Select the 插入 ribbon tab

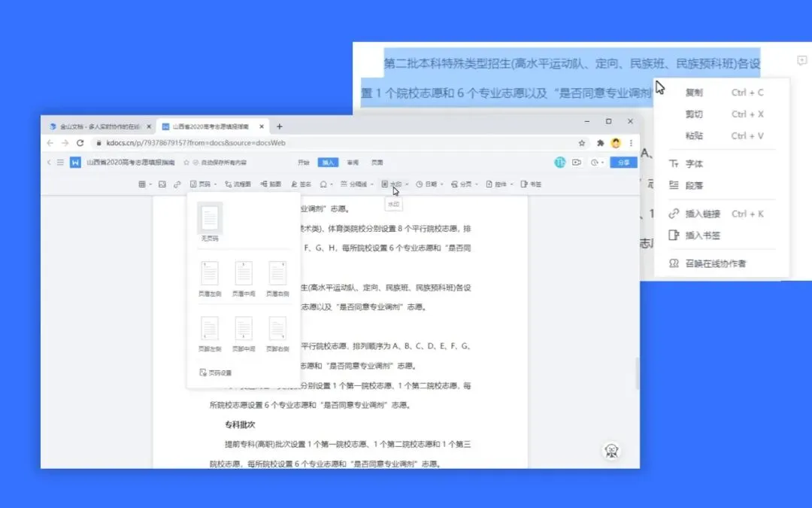click(x=328, y=163)
